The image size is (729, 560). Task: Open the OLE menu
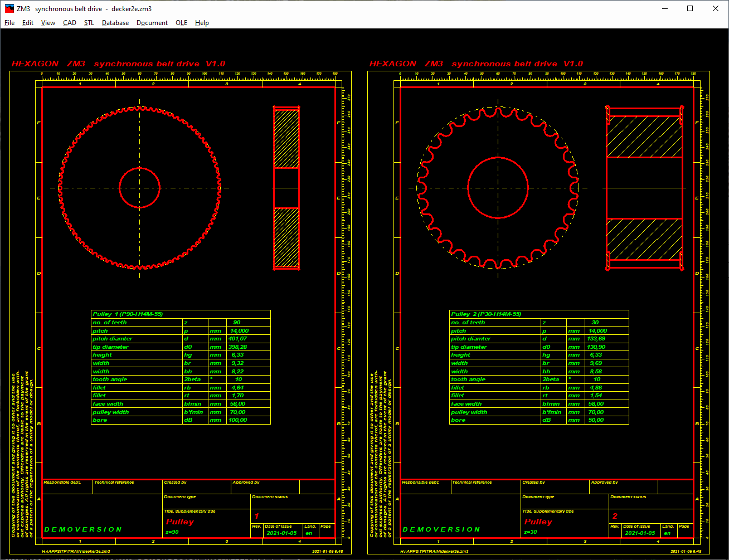point(181,23)
